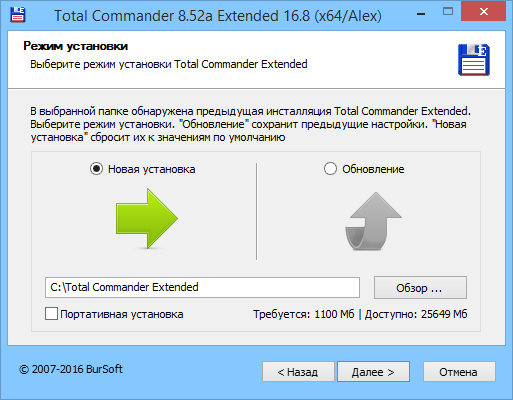Click the installation path input field
The image size is (513, 400).
[x=202, y=287]
